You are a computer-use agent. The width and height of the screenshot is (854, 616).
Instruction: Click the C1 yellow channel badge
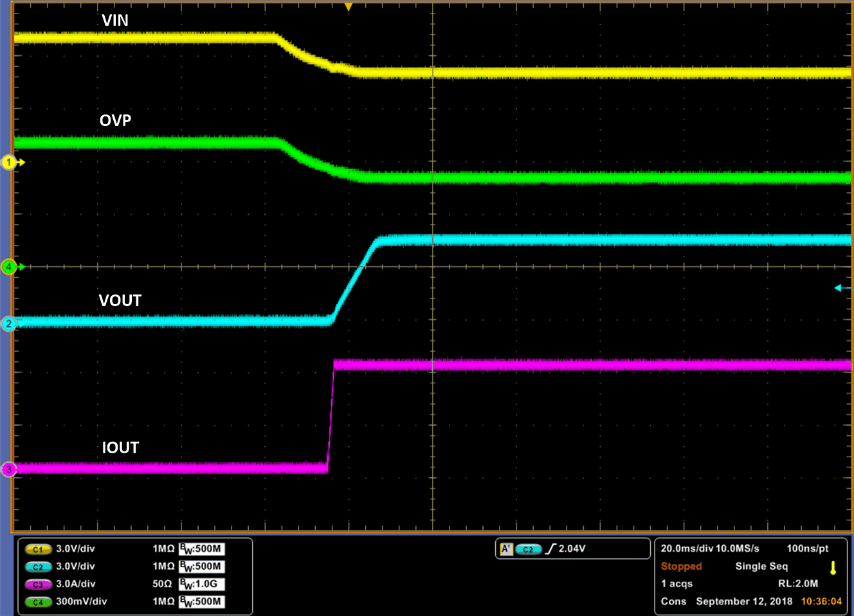tap(38, 549)
